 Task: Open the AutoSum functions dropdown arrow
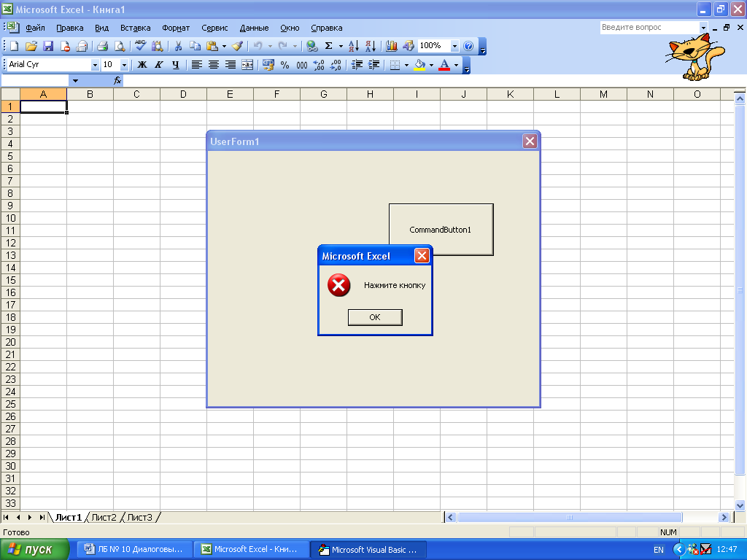[341, 46]
